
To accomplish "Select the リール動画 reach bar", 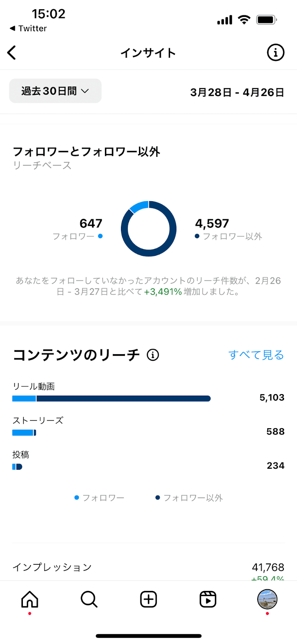I will click(x=111, y=398).
